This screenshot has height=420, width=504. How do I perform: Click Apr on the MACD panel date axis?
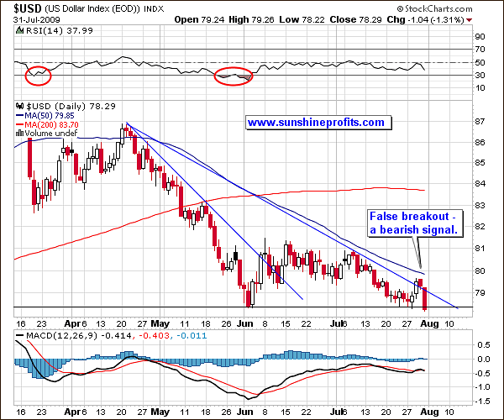(x=71, y=412)
